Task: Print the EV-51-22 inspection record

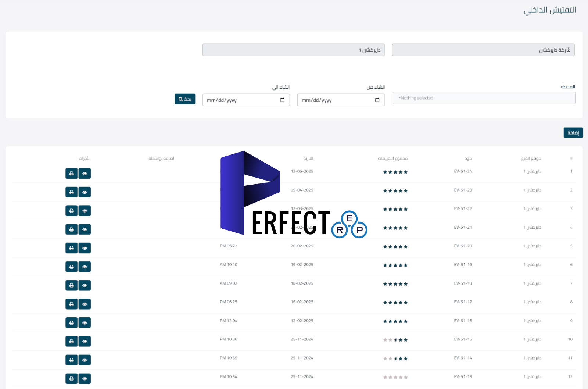Action: point(71,211)
